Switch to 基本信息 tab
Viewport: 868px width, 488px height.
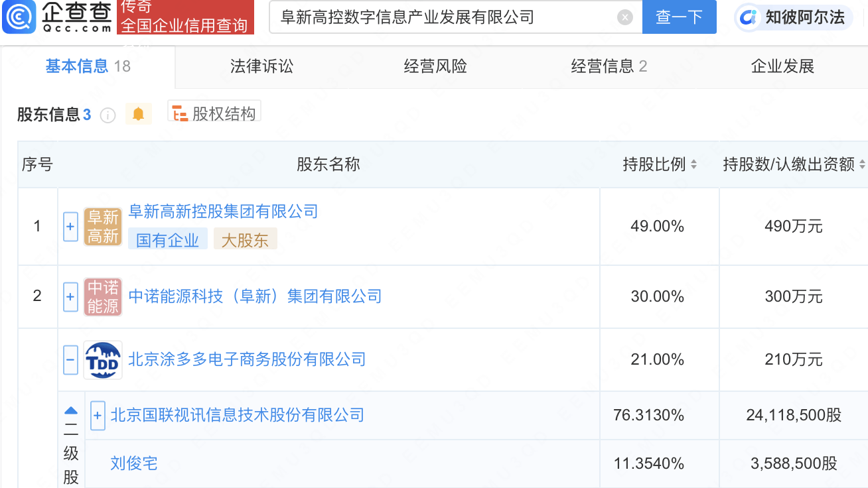(88, 66)
